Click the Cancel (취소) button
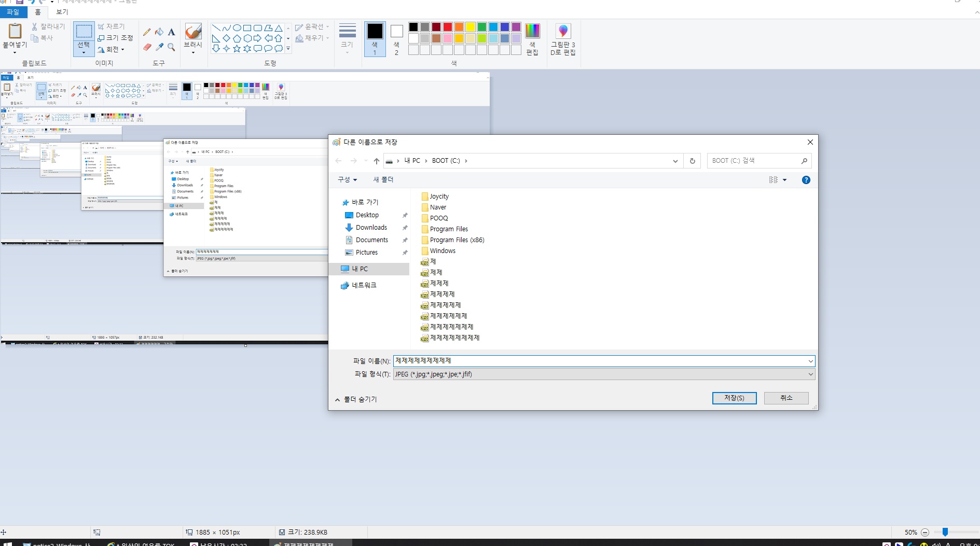 pos(786,398)
